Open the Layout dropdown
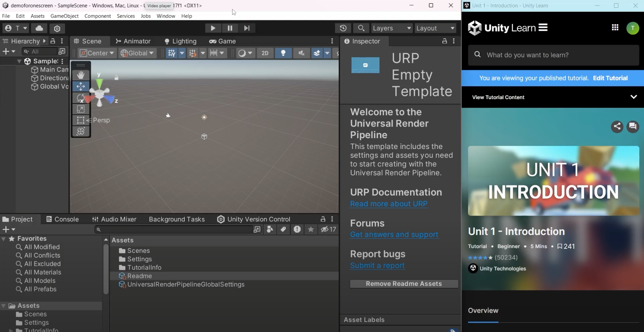This screenshot has height=332, width=644. [435, 28]
